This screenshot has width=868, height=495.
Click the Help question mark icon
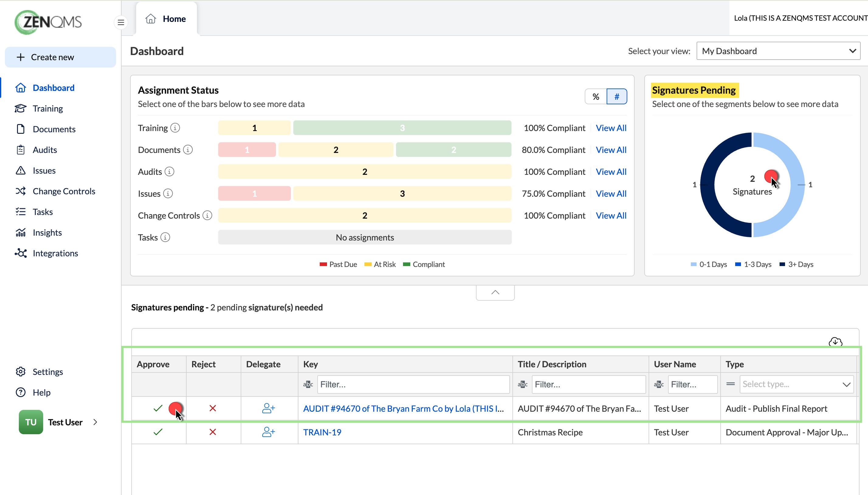coord(21,392)
